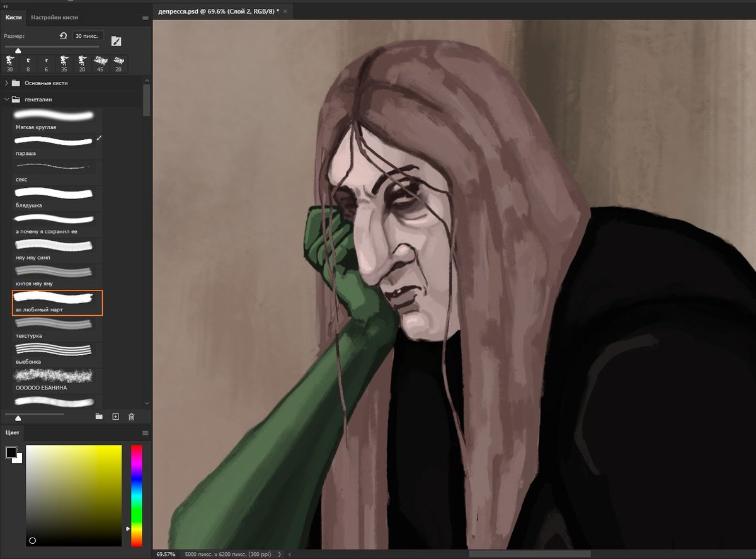Collapse the panels with the double-arrow icon
This screenshot has width=756, height=559.
[6, 6]
